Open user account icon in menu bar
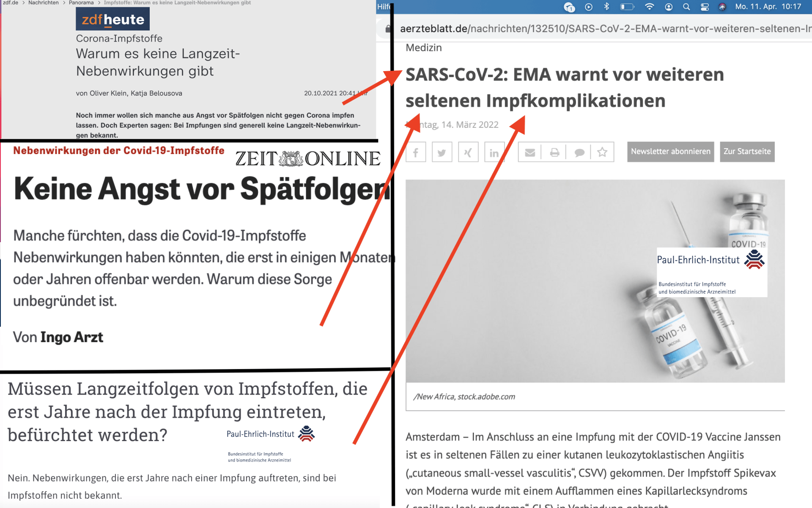The image size is (812, 508). click(x=669, y=7)
